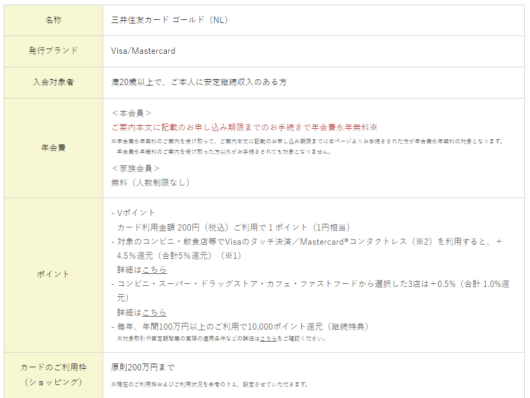The height and width of the screenshot is (398, 530).
Task: Click the 原則200万円まで text
Action: (143, 367)
